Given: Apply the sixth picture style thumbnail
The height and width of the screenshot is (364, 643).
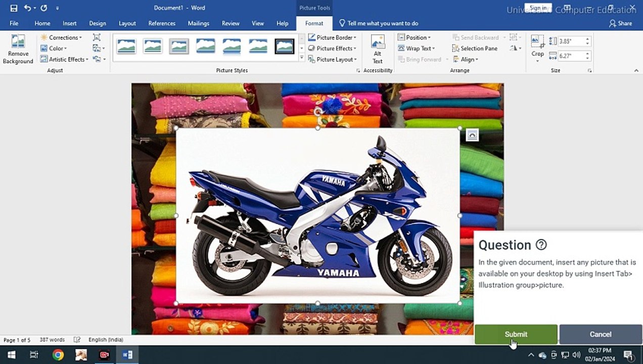Looking at the screenshot, I should (x=258, y=47).
